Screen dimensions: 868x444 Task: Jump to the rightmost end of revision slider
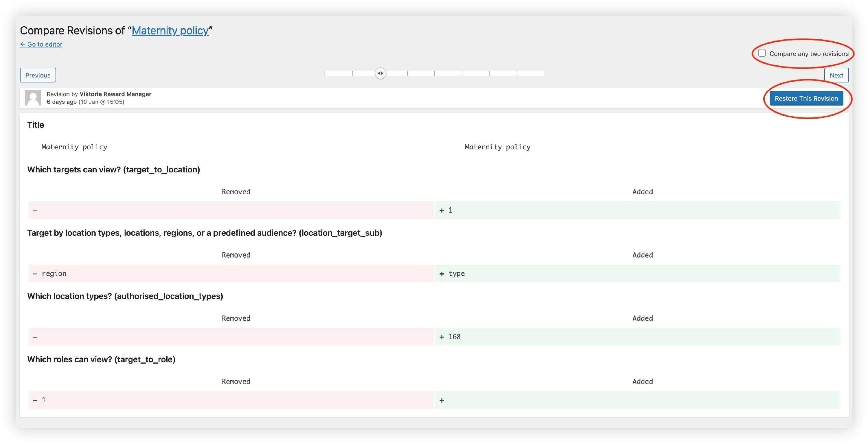(543, 73)
